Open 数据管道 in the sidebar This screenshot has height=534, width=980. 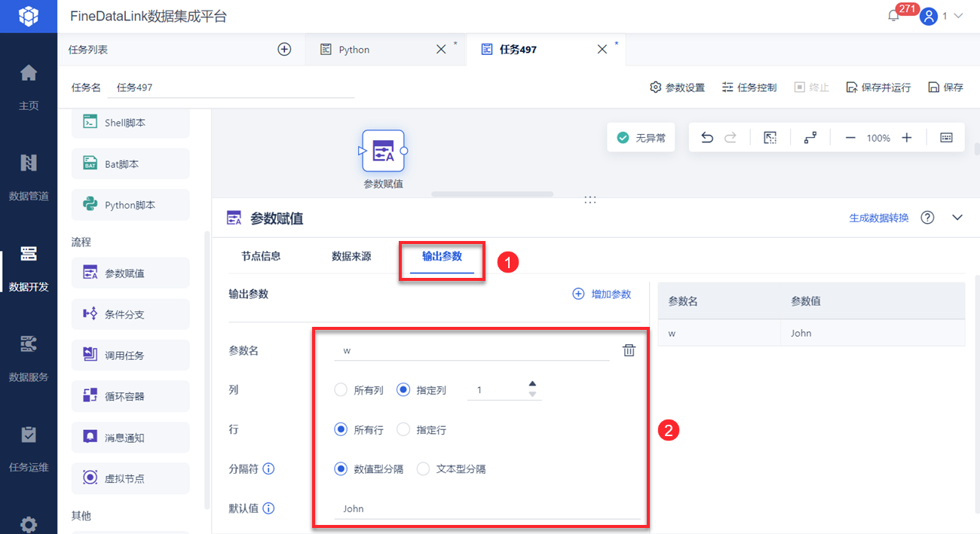(x=29, y=177)
